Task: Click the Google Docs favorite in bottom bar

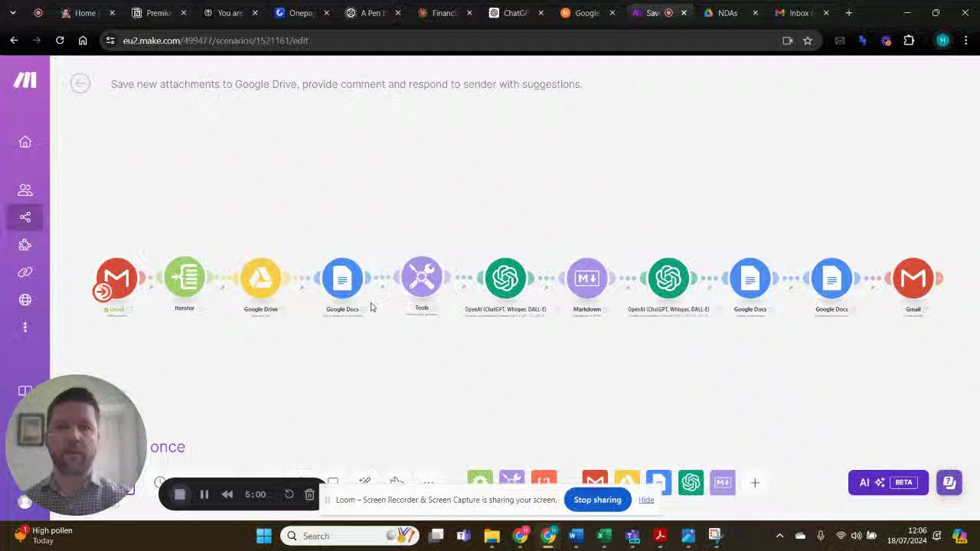Action: point(658,481)
